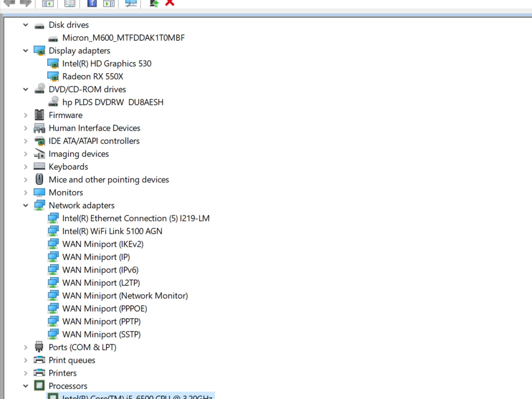Click the Printers category icon
Viewport: 532px width, 399px height.
click(39, 373)
